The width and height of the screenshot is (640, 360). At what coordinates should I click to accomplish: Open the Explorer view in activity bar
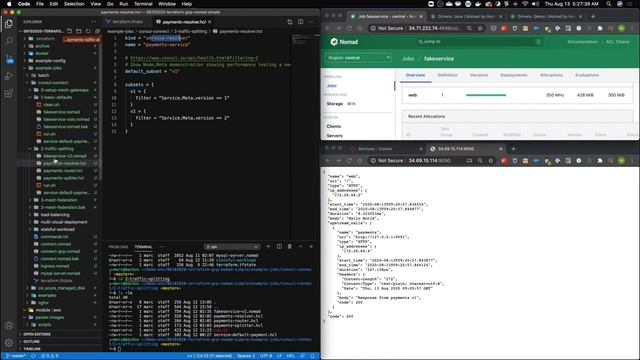click(9, 24)
